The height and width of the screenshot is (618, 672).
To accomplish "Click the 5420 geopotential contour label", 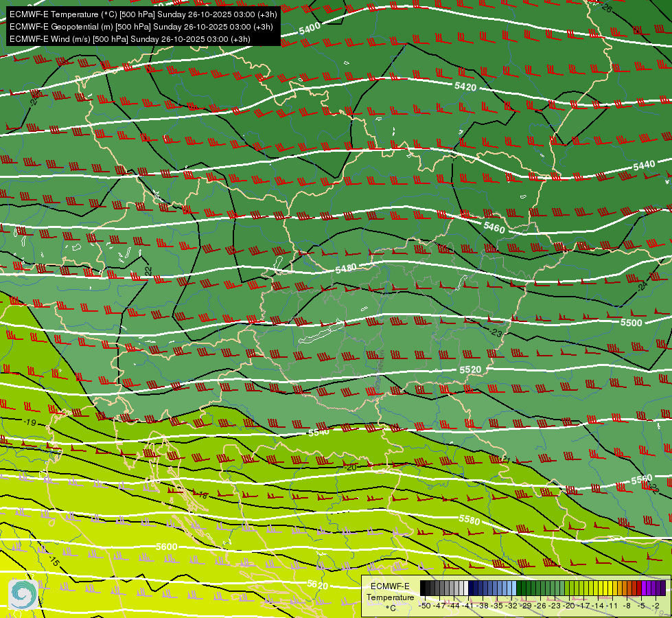I will [x=465, y=87].
